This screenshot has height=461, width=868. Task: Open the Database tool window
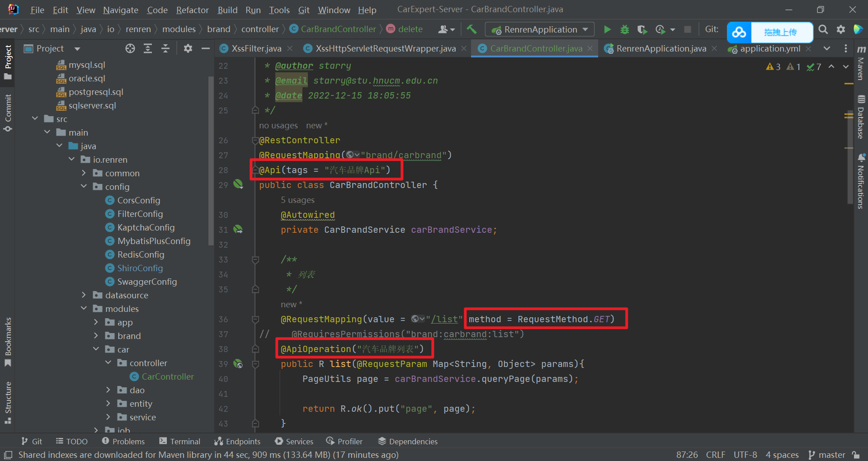(861, 117)
